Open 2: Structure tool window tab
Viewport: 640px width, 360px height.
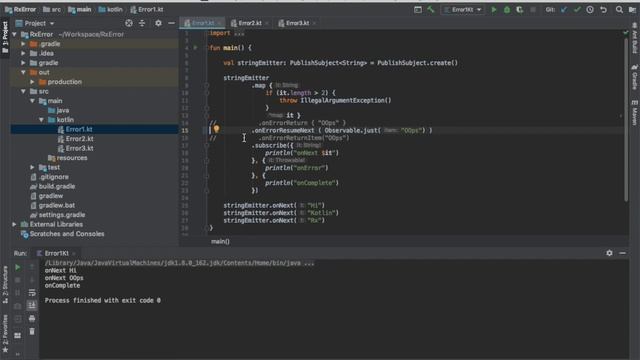click(5, 284)
